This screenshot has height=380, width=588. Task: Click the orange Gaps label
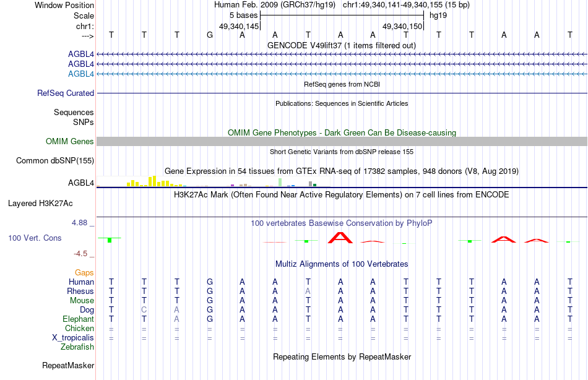84,273
